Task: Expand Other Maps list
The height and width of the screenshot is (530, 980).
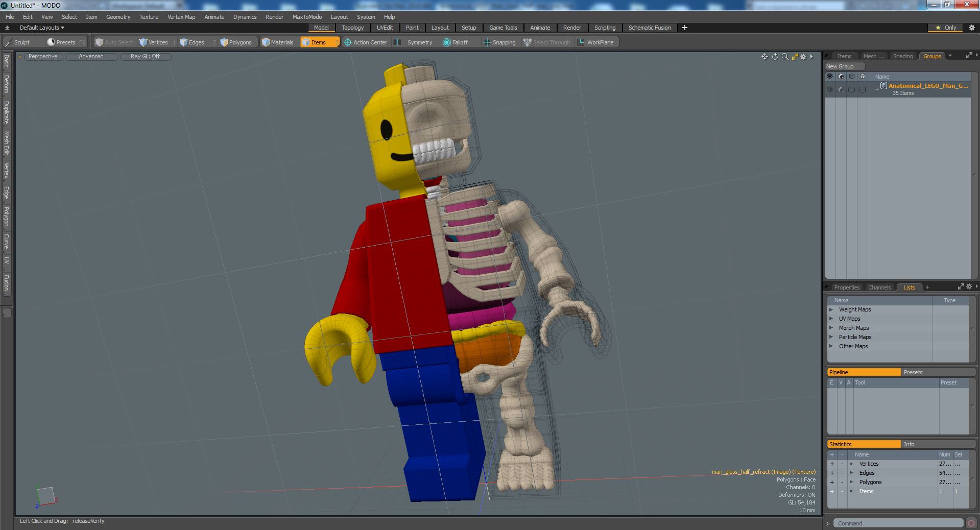Action: point(831,346)
